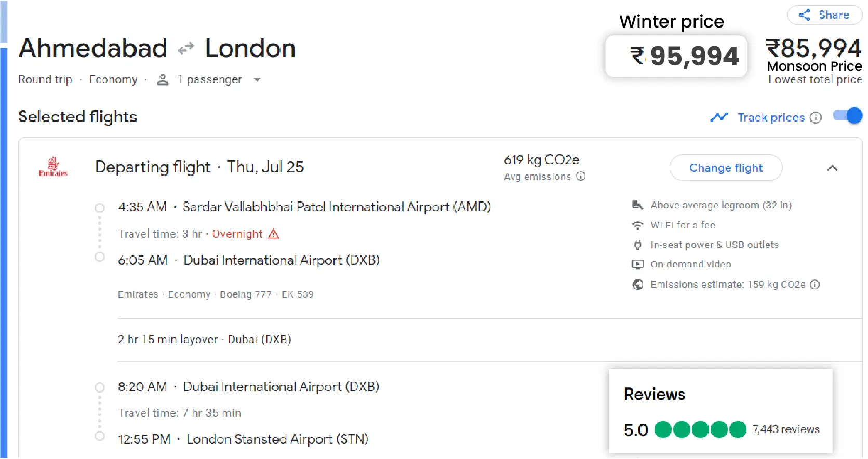Click the Track prices info icon

tap(816, 117)
